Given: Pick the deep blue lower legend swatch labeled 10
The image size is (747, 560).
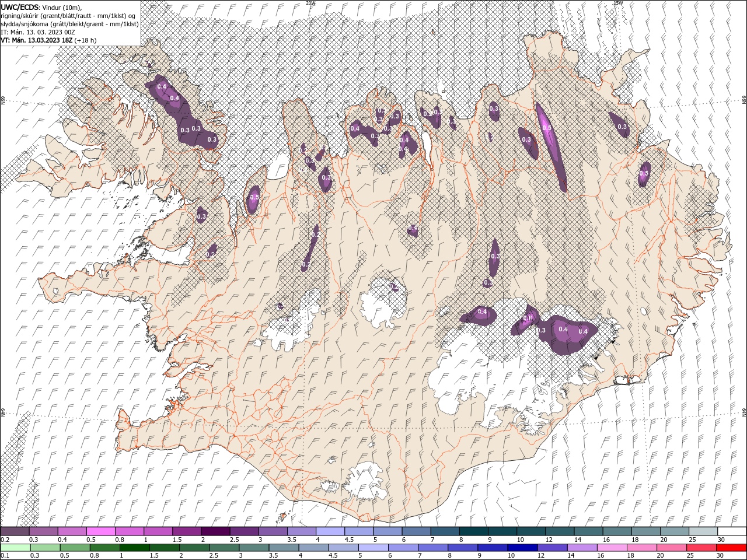Looking at the screenshot, I should coord(522,548).
